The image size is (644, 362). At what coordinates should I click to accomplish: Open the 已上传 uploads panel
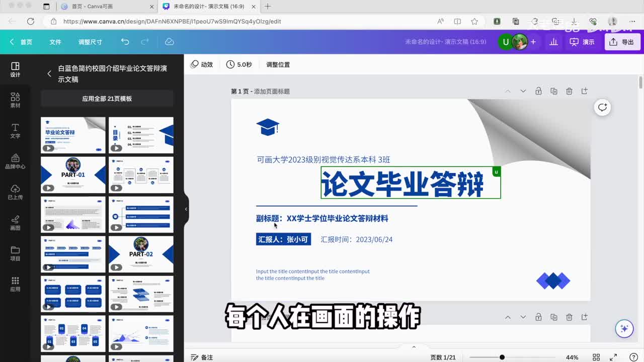(x=15, y=192)
